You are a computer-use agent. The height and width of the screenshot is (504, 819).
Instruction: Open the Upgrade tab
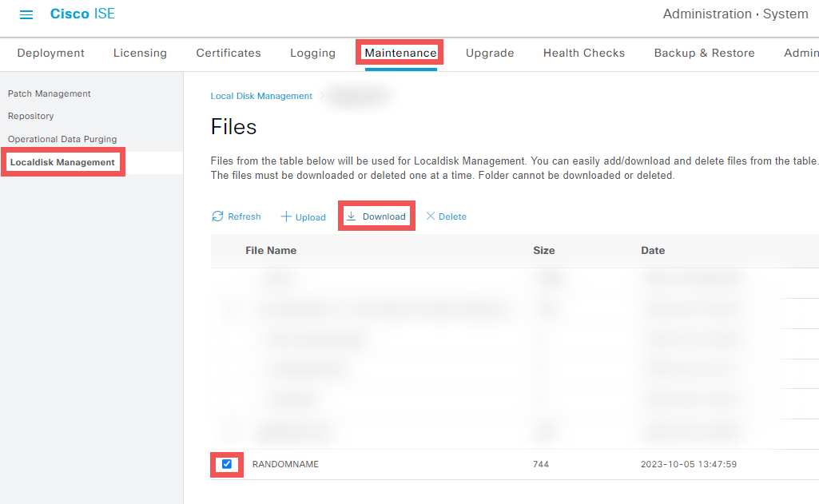[x=490, y=53]
